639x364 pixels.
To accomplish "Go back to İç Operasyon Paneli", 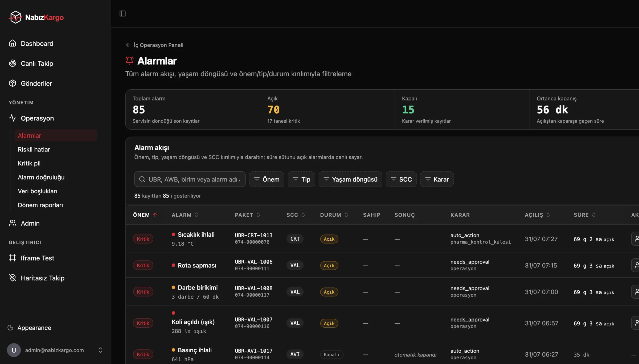I will pos(154,45).
